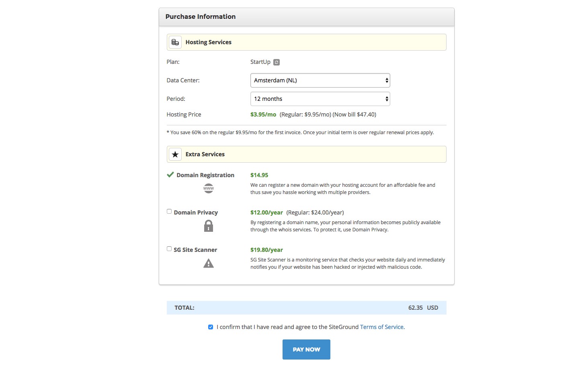Click the Hosting Services server stack icon
Screen dimensions: 588x374
click(175, 42)
